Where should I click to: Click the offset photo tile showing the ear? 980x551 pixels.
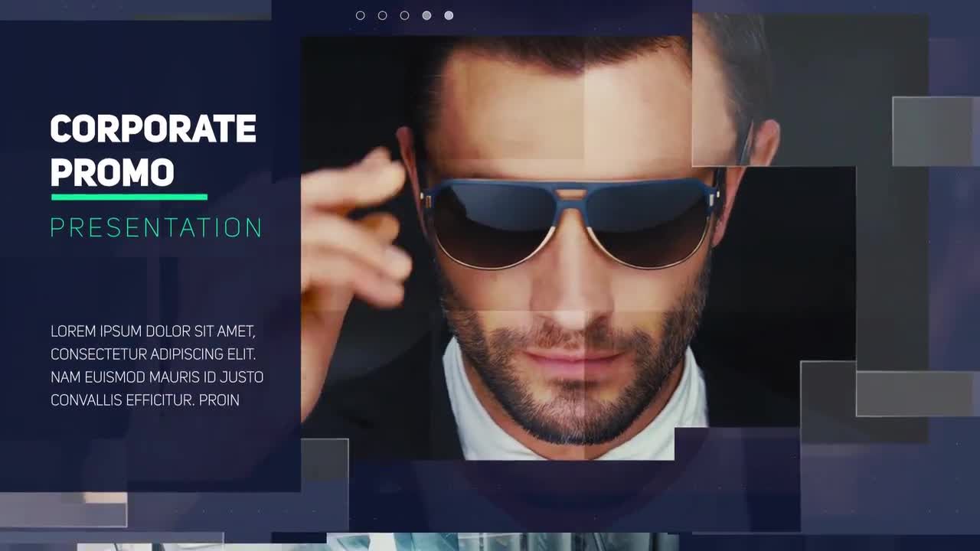coord(735,92)
